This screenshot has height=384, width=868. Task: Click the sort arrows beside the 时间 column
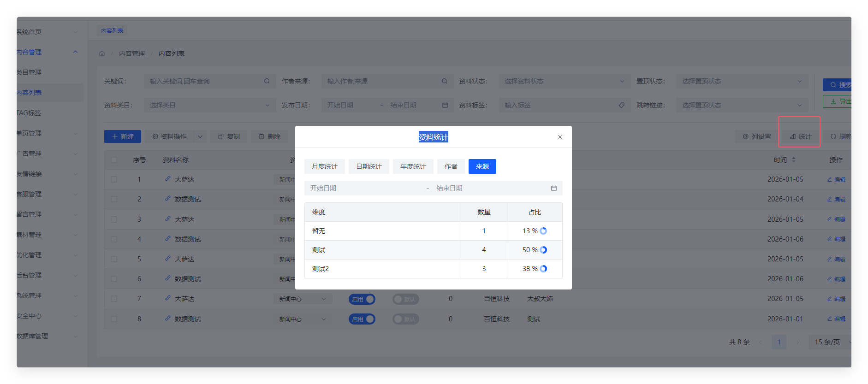pos(794,160)
